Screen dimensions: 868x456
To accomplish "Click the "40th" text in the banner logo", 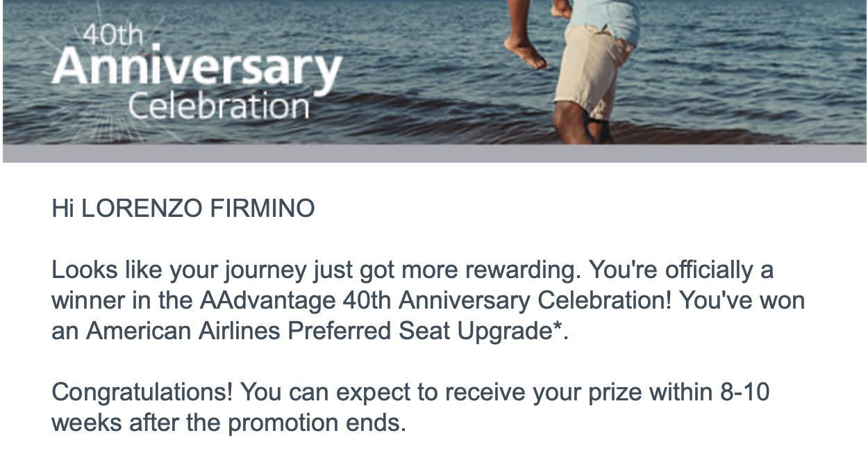I will tap(112, 35).
